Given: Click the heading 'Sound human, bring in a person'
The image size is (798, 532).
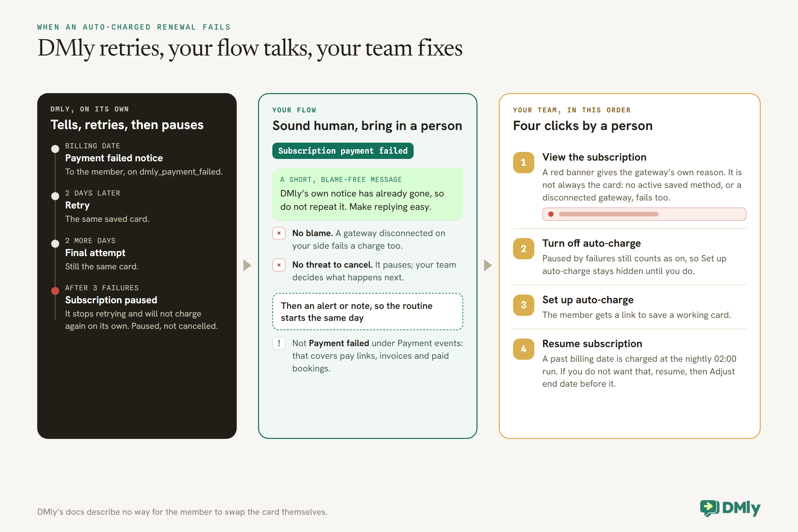Looking at the screenshot, I should tap(367, 126).
